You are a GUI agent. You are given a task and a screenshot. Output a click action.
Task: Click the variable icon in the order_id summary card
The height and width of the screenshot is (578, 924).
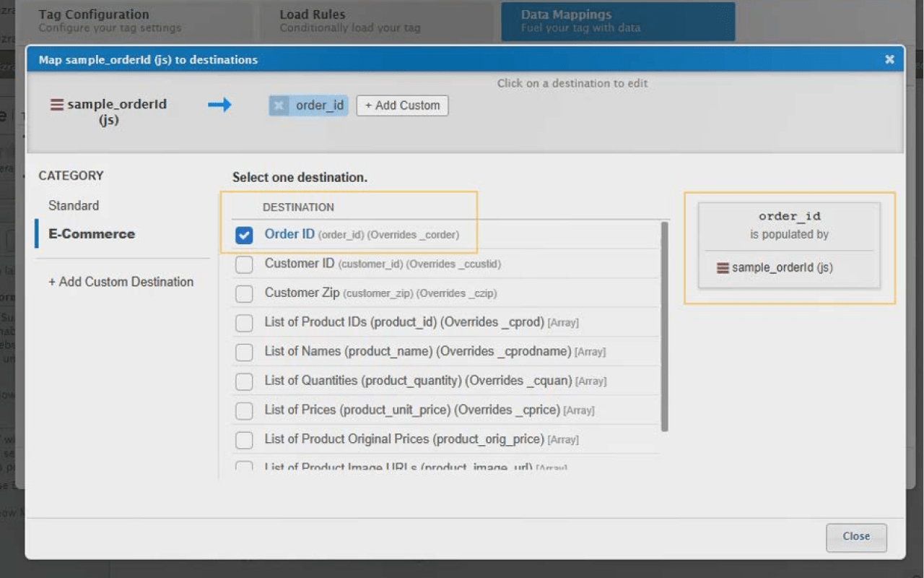pyautogui.click(x=723, y=268)
